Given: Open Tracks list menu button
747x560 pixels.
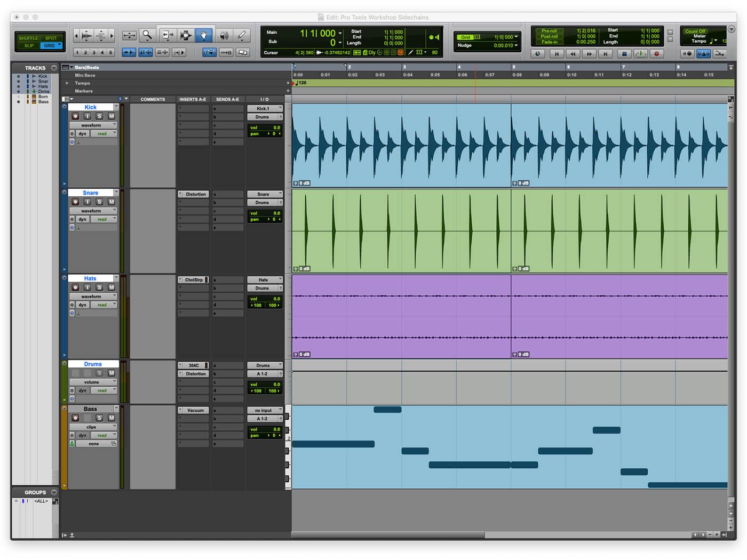Looking at the screenshot, I should coord(54,68).
